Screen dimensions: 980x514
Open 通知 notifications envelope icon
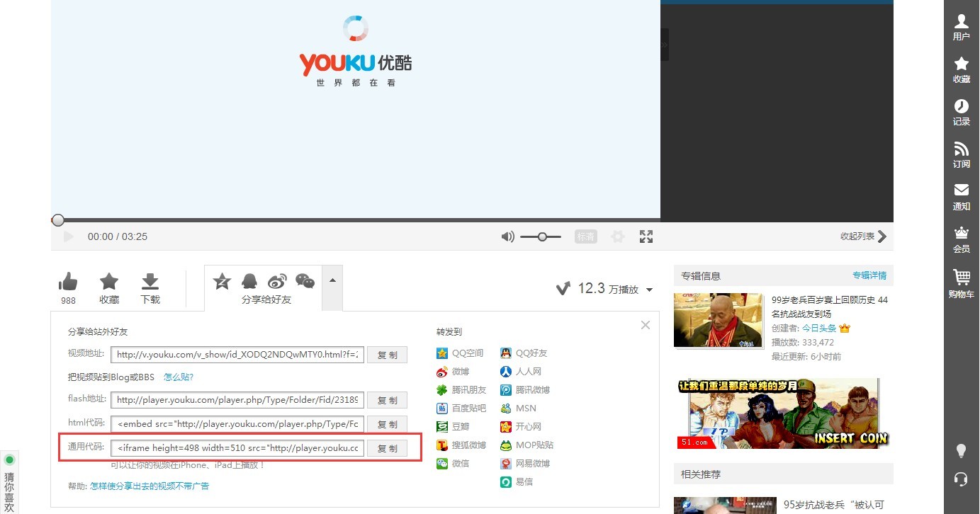961,197
